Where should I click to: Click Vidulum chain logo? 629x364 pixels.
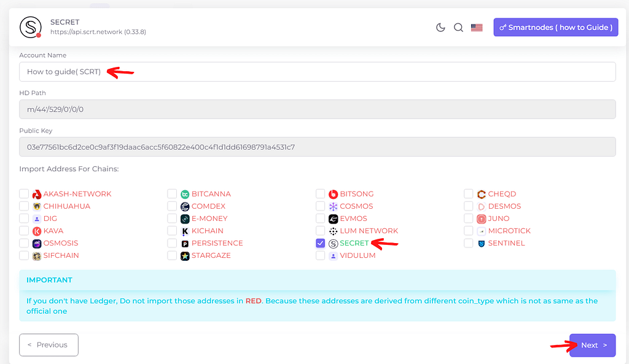point(334,256)
